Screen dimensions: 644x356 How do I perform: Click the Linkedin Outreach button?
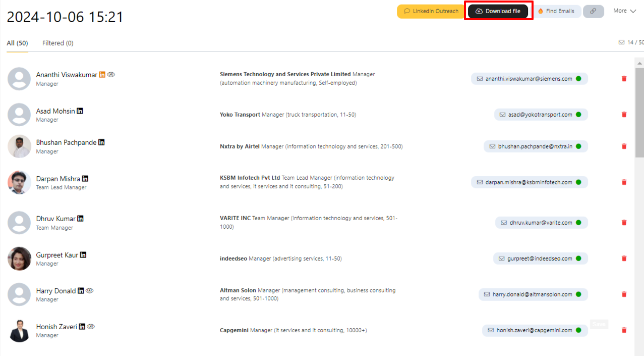[431, 11]
